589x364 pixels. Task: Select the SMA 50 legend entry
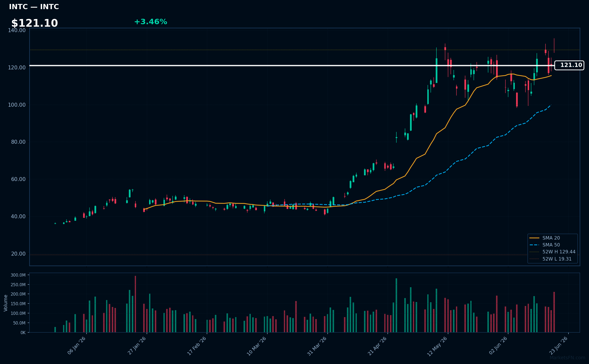click(x=551, y=245)
